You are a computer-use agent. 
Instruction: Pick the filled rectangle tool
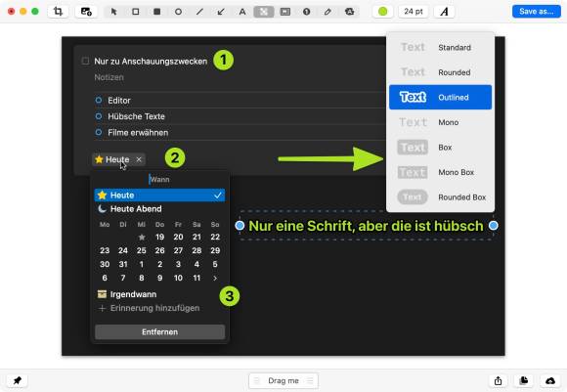pyautogui.click(x=156, y=12)
